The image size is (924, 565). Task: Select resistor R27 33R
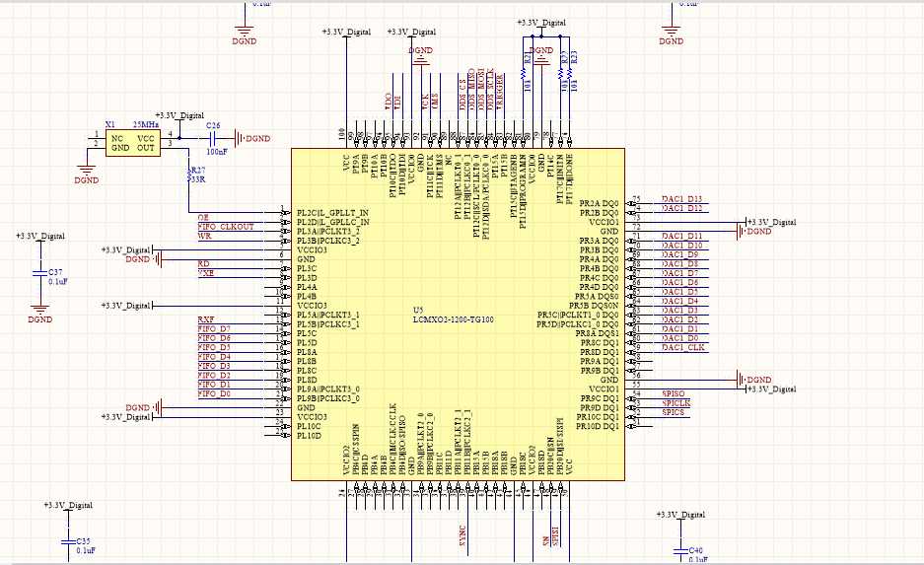pyautogui.click(x=189, y=175)
